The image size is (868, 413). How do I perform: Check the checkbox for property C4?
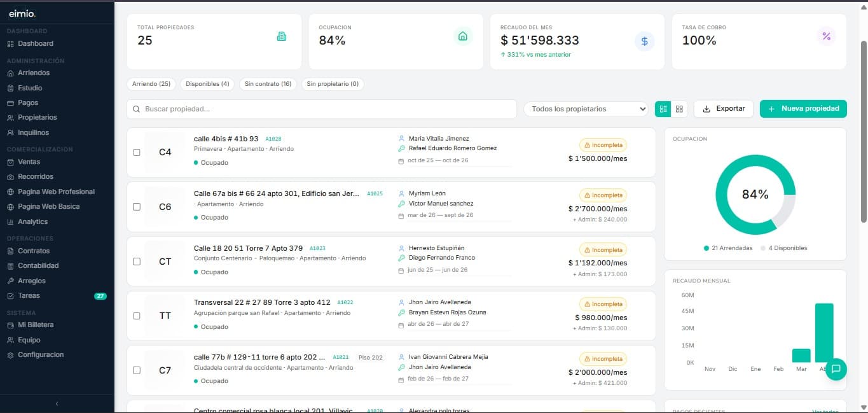coord(136,152)
